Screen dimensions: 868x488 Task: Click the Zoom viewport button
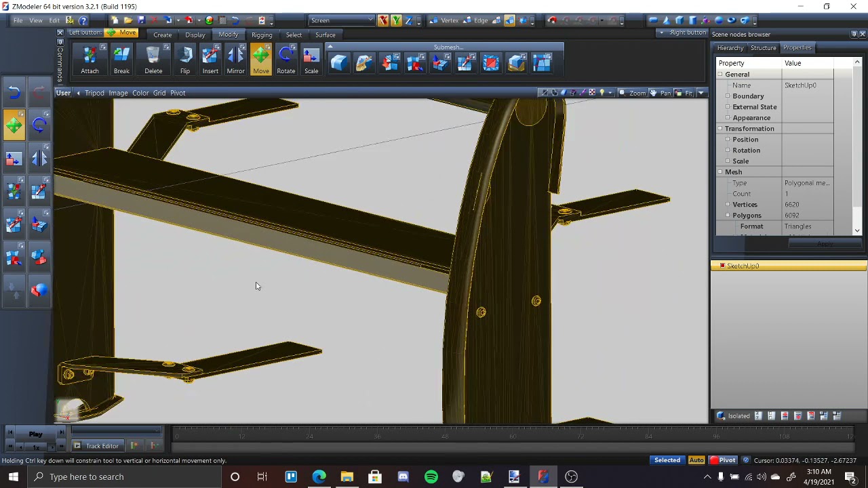pyautogui.click(x=632, y=93)
